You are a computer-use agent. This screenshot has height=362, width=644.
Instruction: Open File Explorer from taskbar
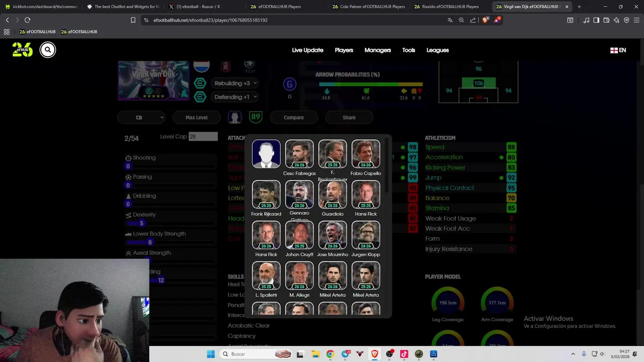point(315,354)
